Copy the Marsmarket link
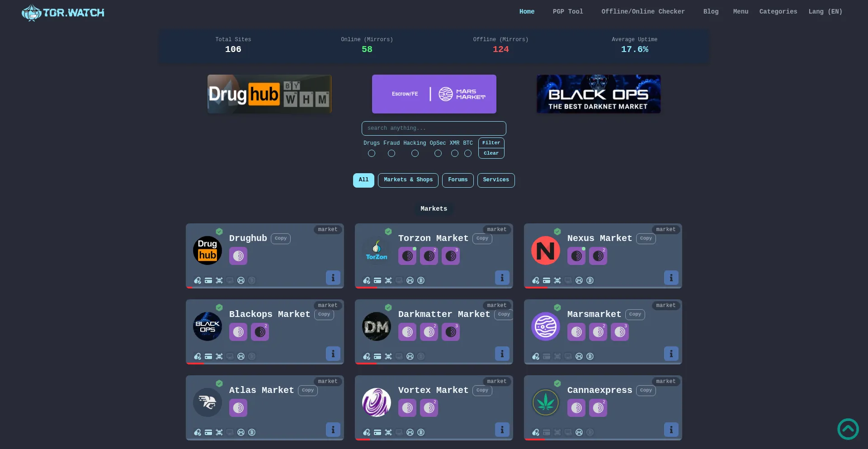868x449 pixels. 635,314
